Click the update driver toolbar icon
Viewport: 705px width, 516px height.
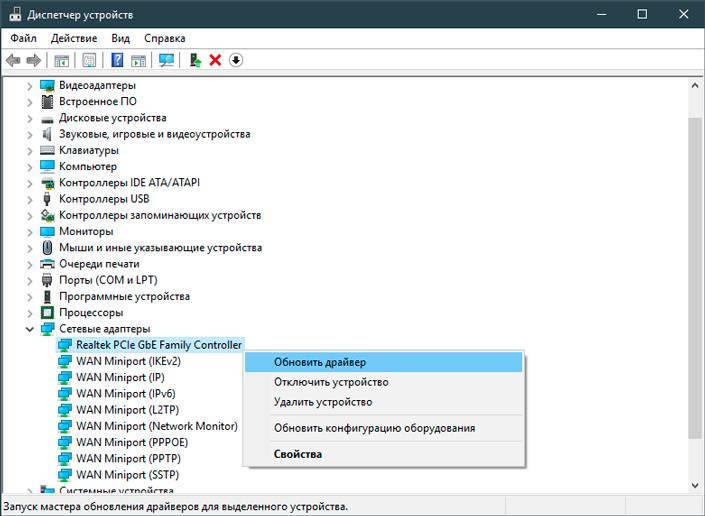(195, 60)
